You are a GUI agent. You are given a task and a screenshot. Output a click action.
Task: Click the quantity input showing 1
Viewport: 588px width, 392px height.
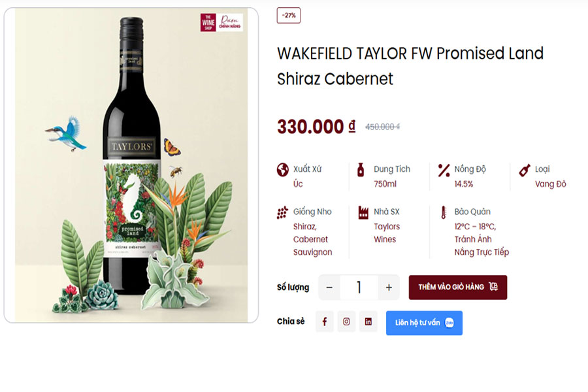point(359,287)
